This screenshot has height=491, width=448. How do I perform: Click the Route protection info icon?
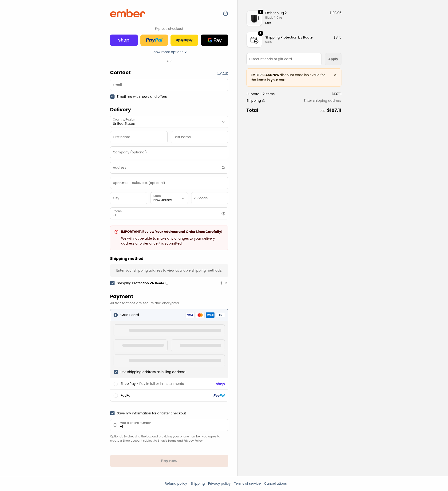[x=167, y=283]
